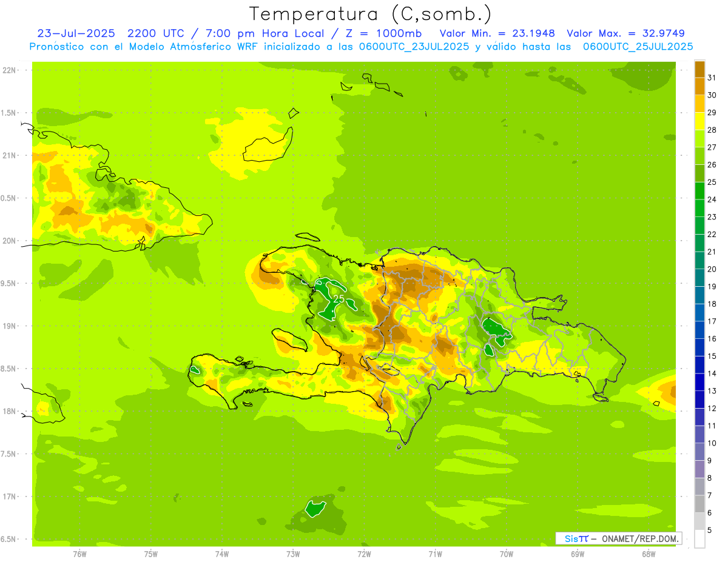Click the legend value '24'
The height and width of the screenshot is (562, 728).
[712, 199]
